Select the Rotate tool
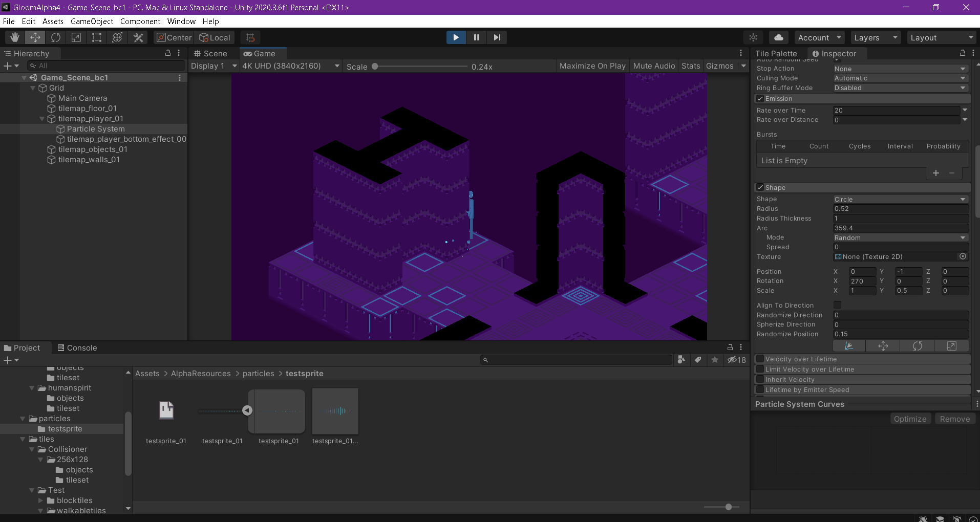Screen dimensions: 980x522 [x=56, y=37]
